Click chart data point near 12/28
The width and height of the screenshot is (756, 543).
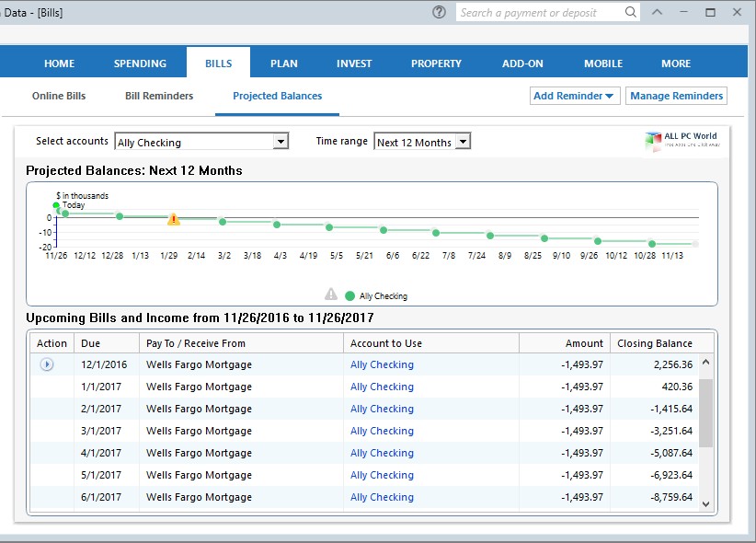click(120, 216)
